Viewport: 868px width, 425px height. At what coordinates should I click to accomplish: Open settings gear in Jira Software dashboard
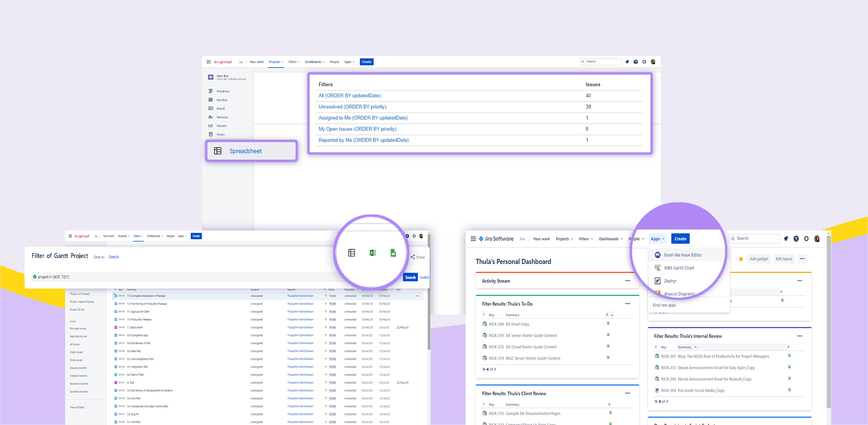point(806,239)
